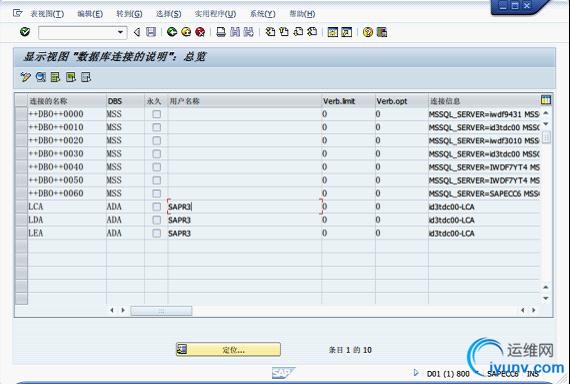
Task: Click the green Back arrow icon
Action: point(172,32)
